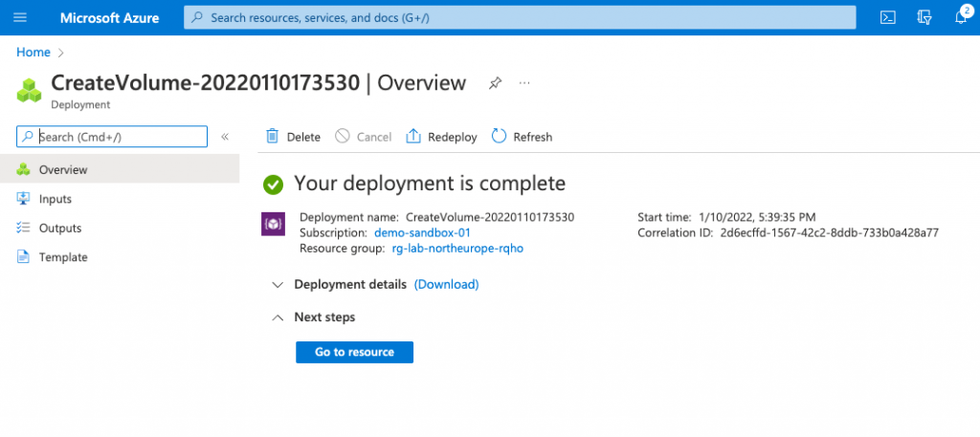The height and width of the screenshot is (437, 980).
Task: Click the start time 1/10/2022 value
Action: (x=757, y=217)
